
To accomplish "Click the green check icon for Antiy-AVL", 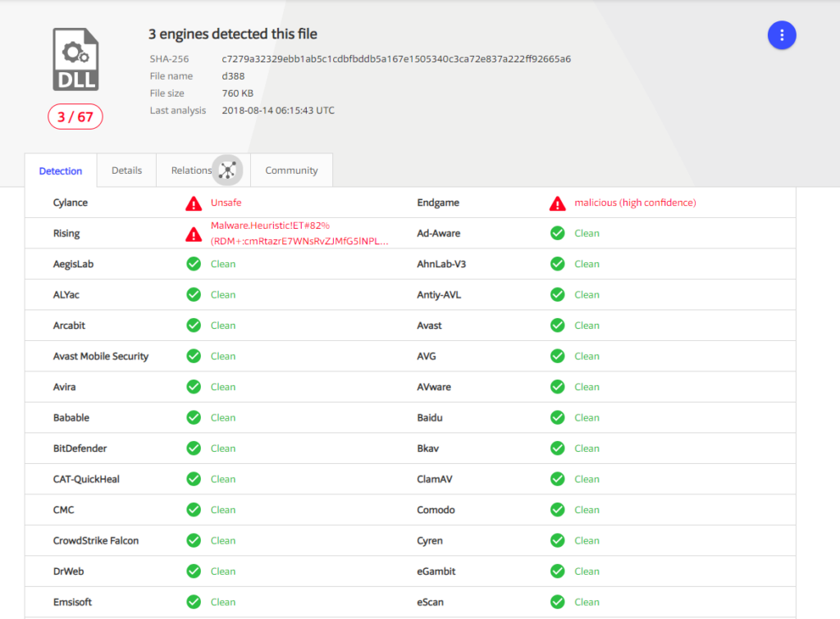I will point(557,294).
